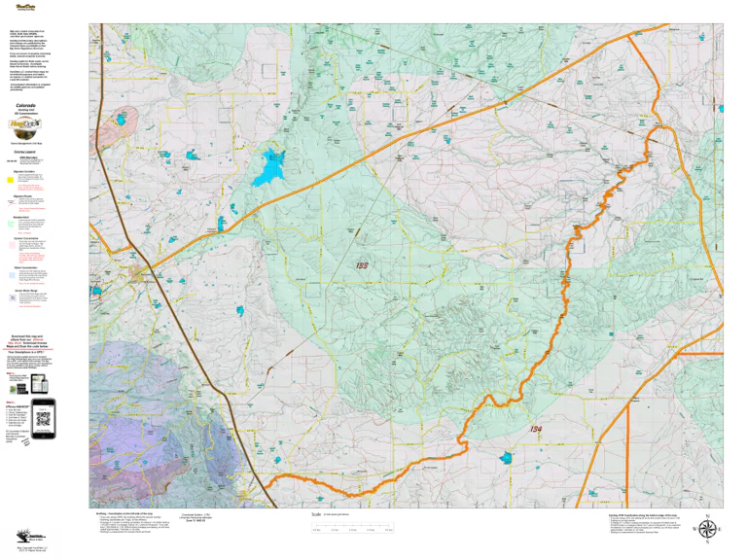This screenshot has height=560, width=747.
Task: Select the 'GMU Boundary' legend label
Action: click(x=26, y=157)
